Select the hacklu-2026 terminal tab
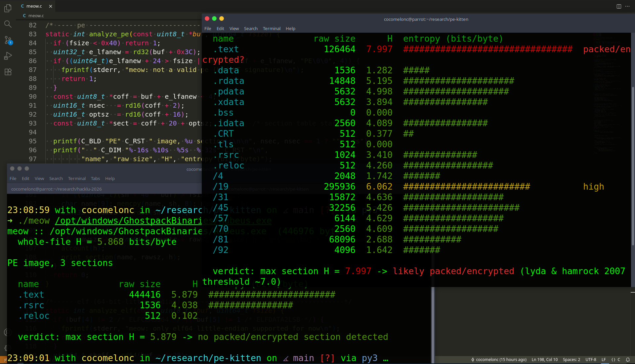 (57, 189)
